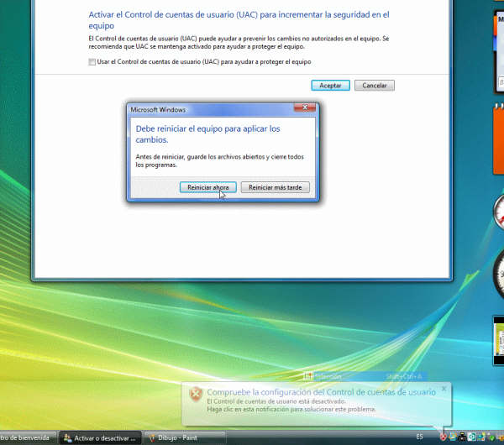Dismiss the UAC notification balloon

pyautogui.click(x=444, y=389)
